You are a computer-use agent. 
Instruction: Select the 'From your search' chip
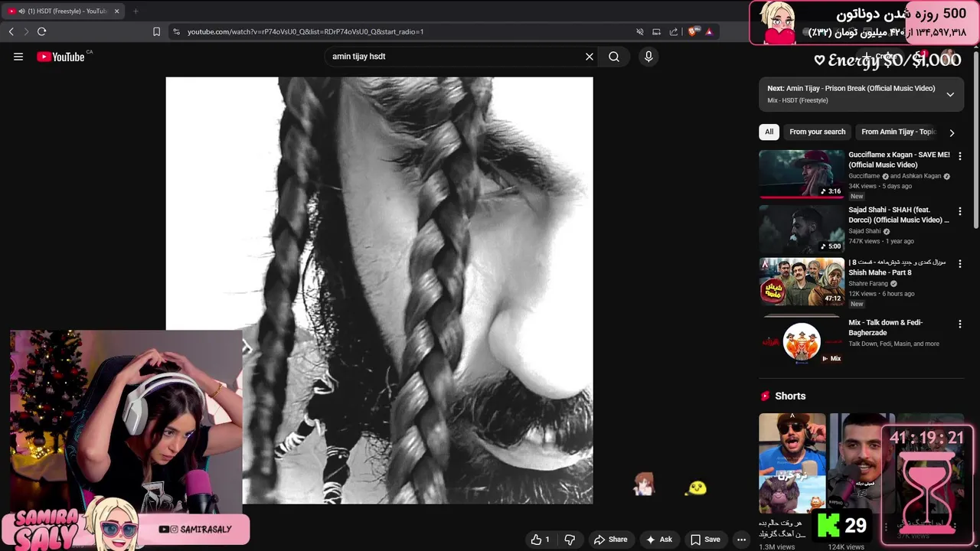tap(817, 132)
